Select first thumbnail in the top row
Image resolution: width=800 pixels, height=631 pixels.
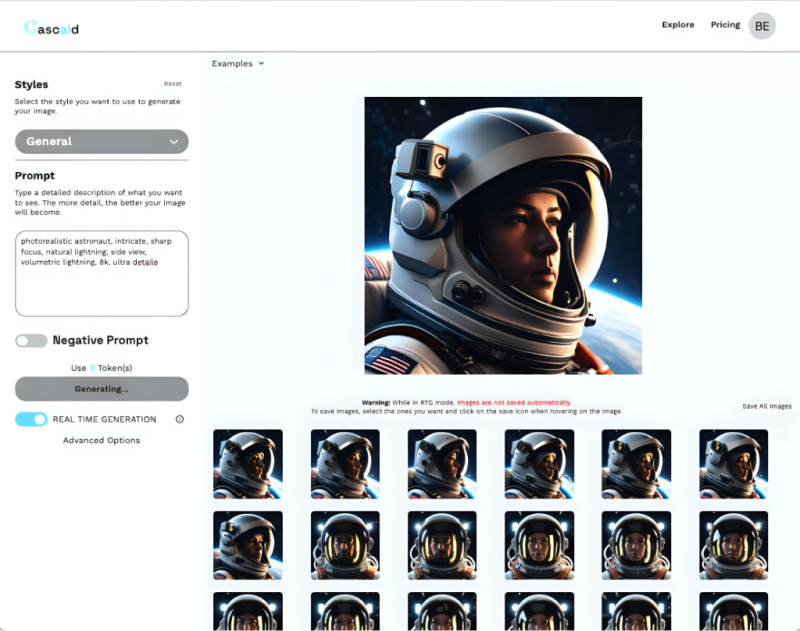[x=248, y=464]
